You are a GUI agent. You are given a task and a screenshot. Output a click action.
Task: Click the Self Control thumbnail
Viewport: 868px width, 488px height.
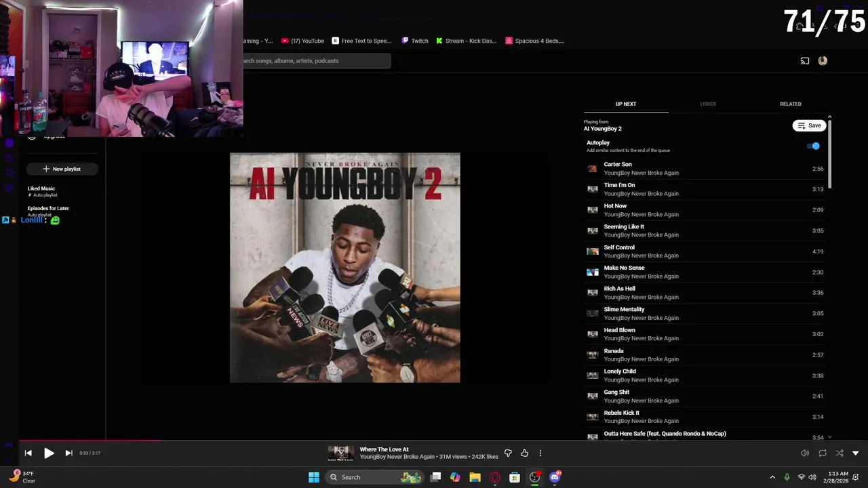(x=593, y=251)
